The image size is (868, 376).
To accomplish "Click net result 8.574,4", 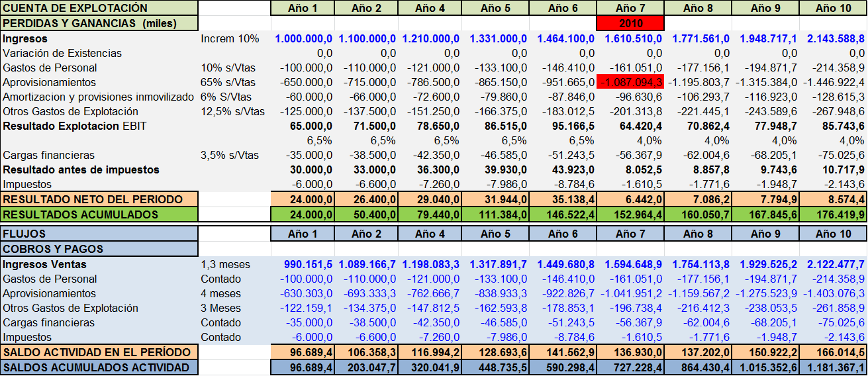I will tap(833, 199).
